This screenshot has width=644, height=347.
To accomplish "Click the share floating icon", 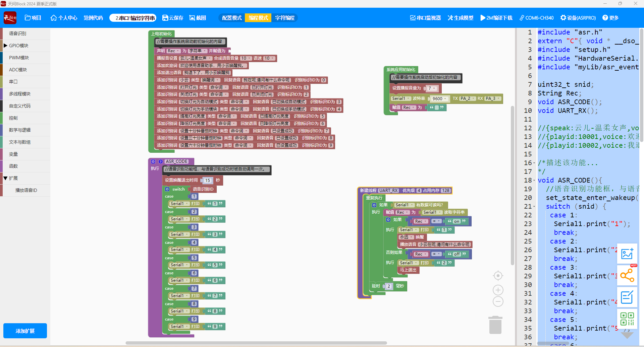I will coord(627,275).
